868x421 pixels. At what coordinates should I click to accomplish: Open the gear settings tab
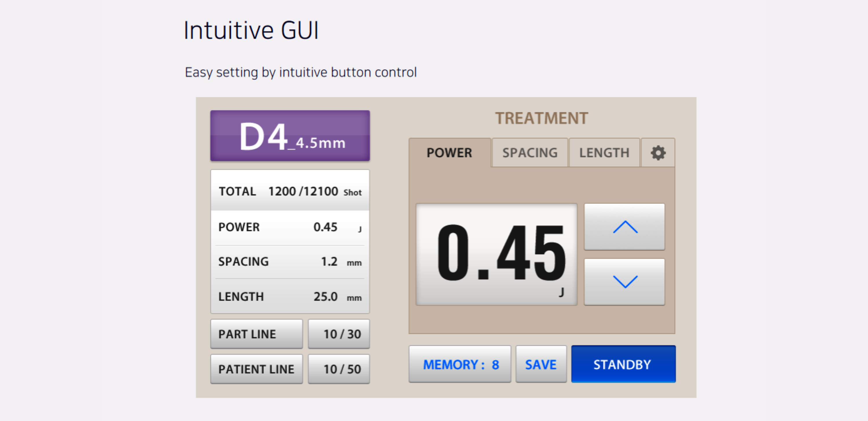click(x=657, y=153)
